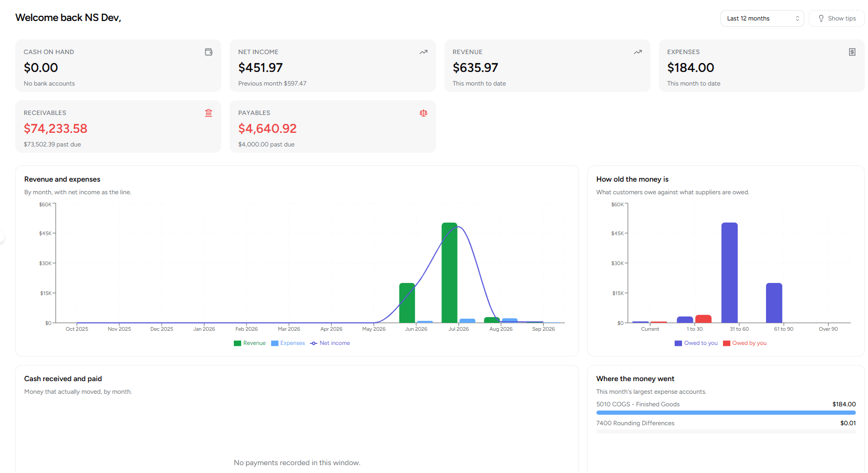Toggle Expenses series in chart legend

pos(288,343)
